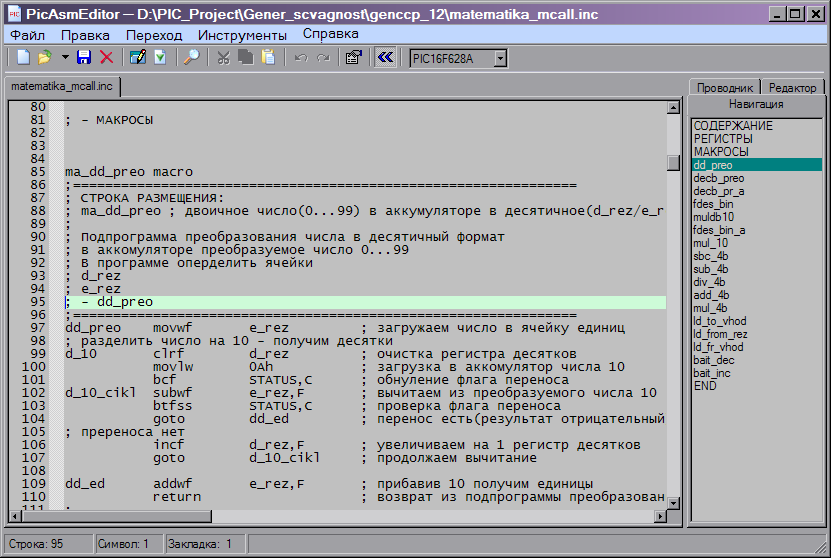Click the horizontal scrollbar thumb in editor
Viewport: 831px width, 558px height.
(116, 516)
